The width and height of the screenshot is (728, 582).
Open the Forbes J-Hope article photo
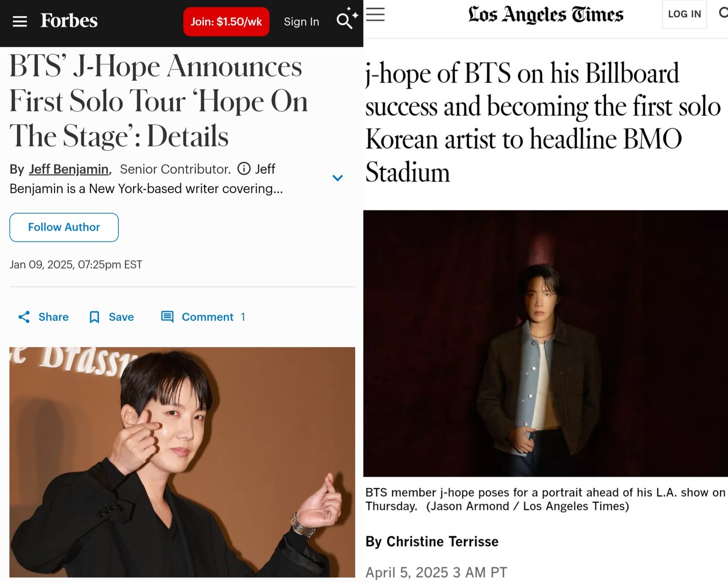182,462
